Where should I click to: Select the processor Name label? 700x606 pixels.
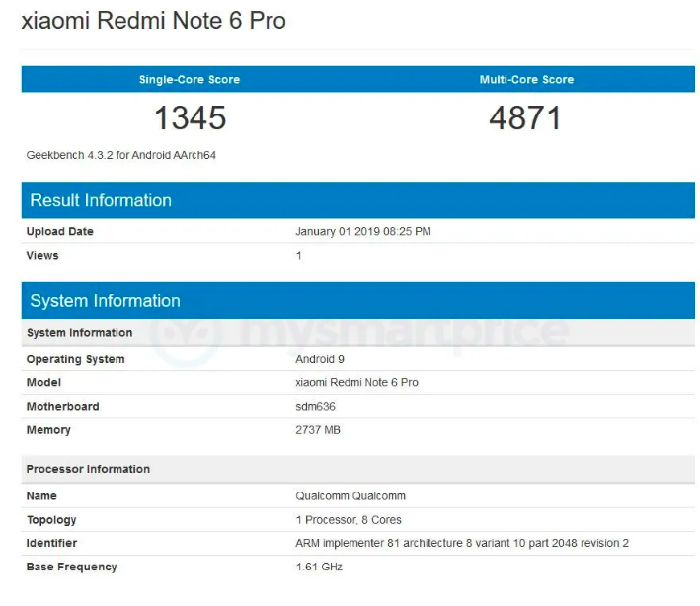pyautogui.click(x=41, y=496)
